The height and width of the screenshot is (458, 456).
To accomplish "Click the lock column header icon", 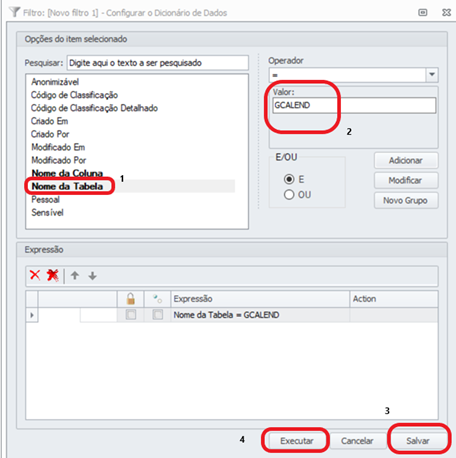I will tap(131, 299).
